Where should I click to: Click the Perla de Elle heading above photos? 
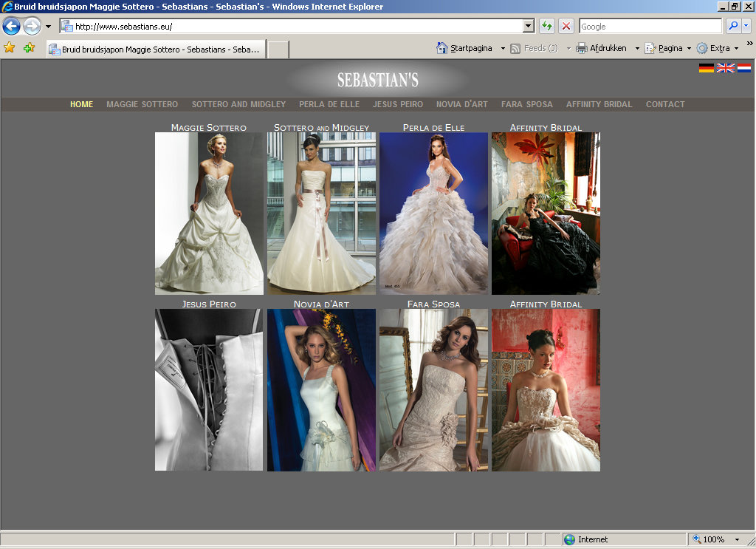[434, 127]
